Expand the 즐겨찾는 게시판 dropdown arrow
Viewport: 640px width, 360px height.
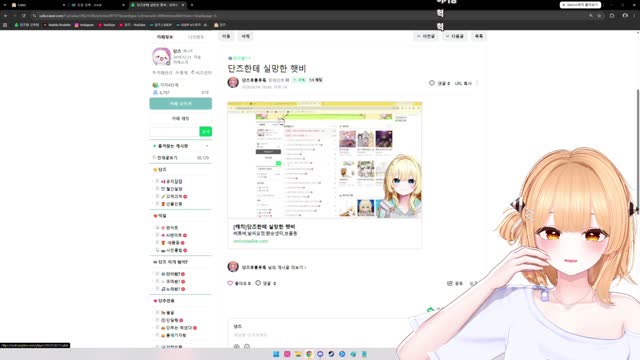tap(207, 146)
